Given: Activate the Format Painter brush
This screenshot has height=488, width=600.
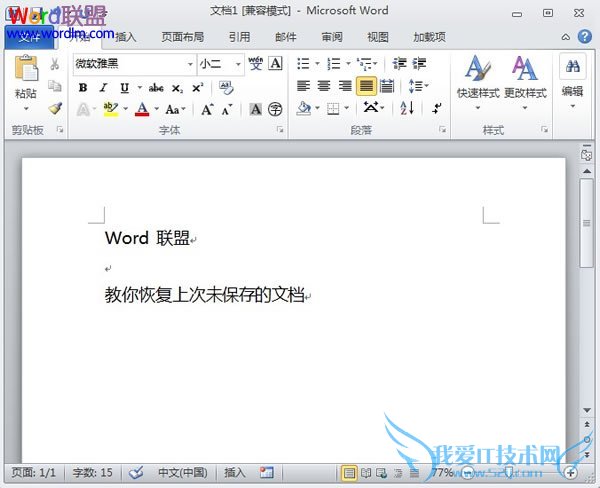Looking at the screenshot, I should (x=55, y=108).
